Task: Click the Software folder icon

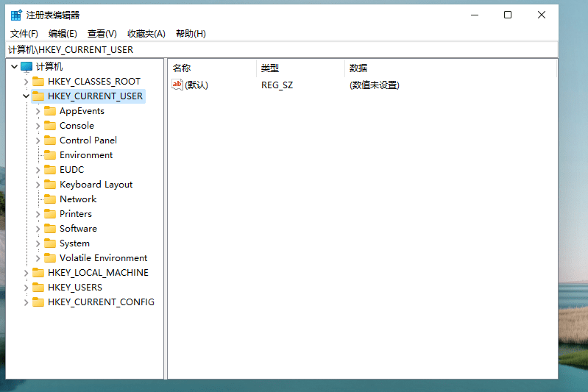Action: pos(50,229)
